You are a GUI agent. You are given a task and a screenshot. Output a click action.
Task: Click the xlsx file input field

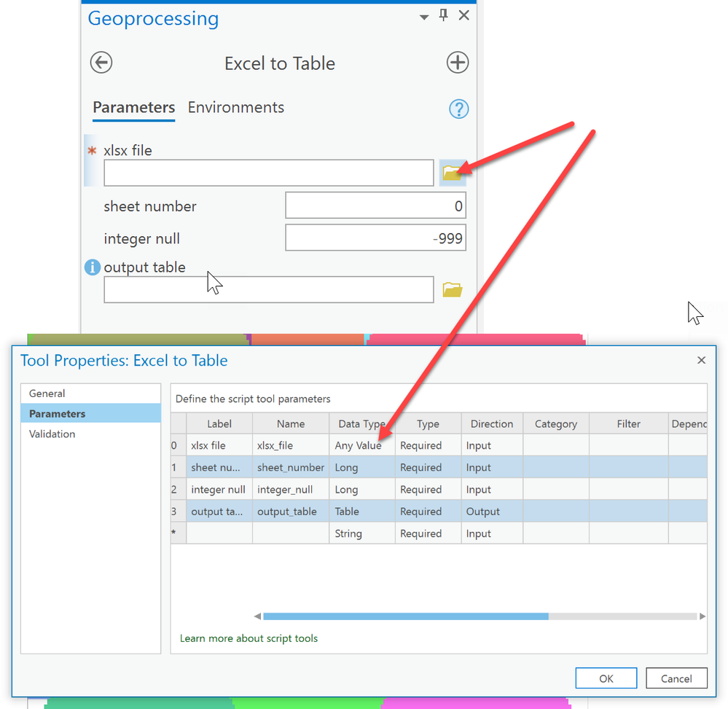(x=269, y=173)
